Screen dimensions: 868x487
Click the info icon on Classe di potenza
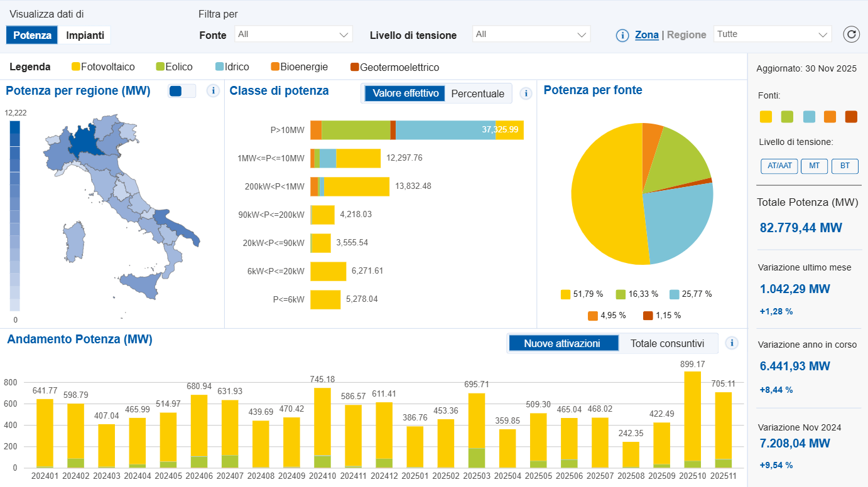(x=526, y=93)
